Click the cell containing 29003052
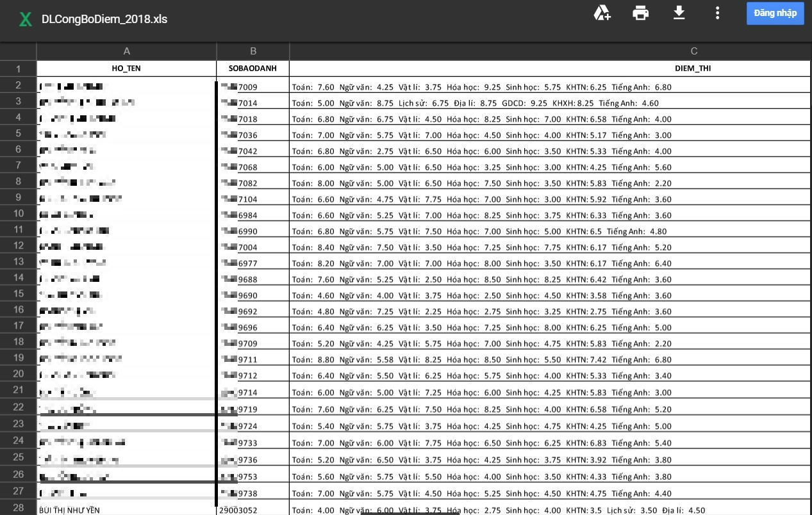 pyautogui.click(x=238, y=510)
